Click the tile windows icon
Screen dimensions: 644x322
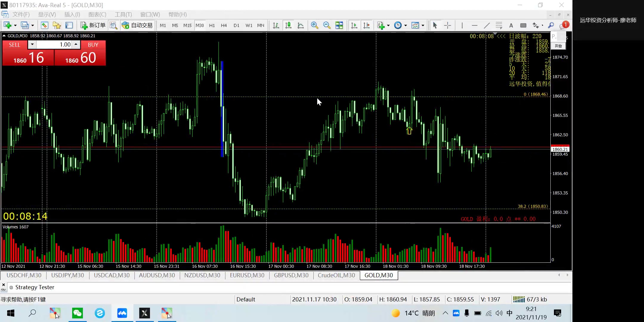pos(339,25)
